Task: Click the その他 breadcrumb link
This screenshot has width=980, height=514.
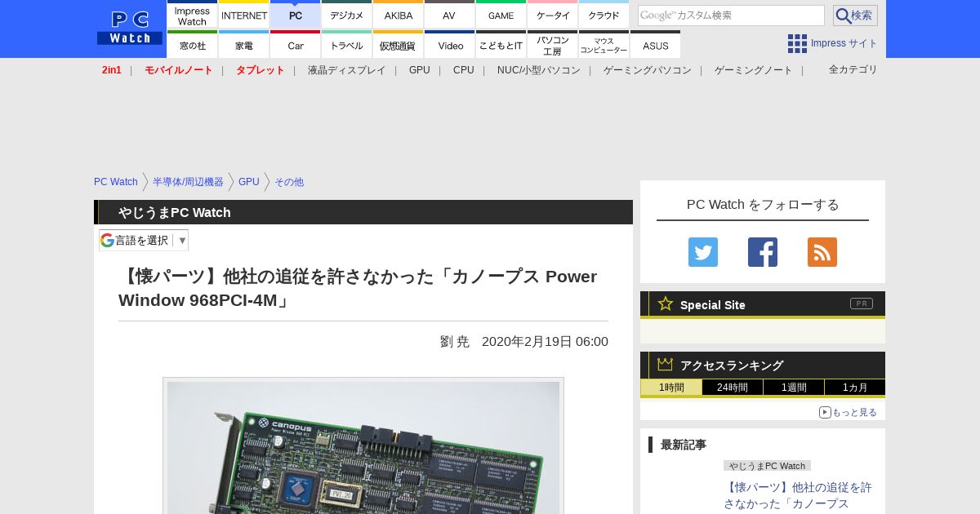Action: tap(289, 182)
